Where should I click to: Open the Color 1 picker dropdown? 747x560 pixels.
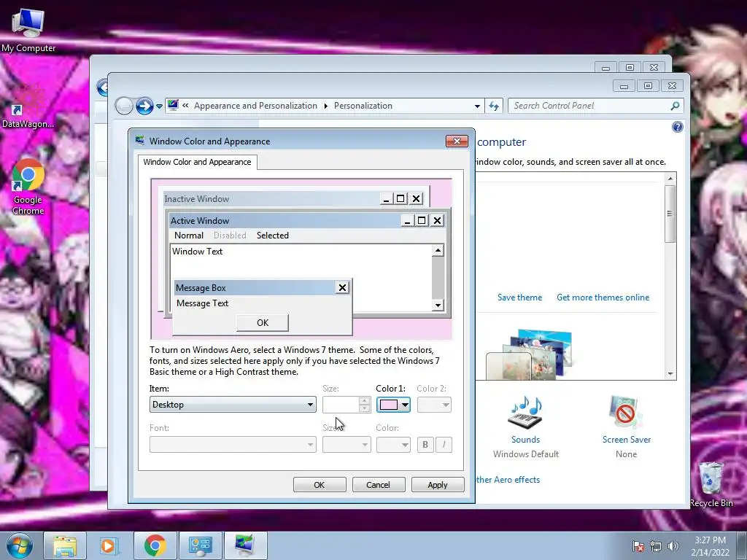click(393, 404)
